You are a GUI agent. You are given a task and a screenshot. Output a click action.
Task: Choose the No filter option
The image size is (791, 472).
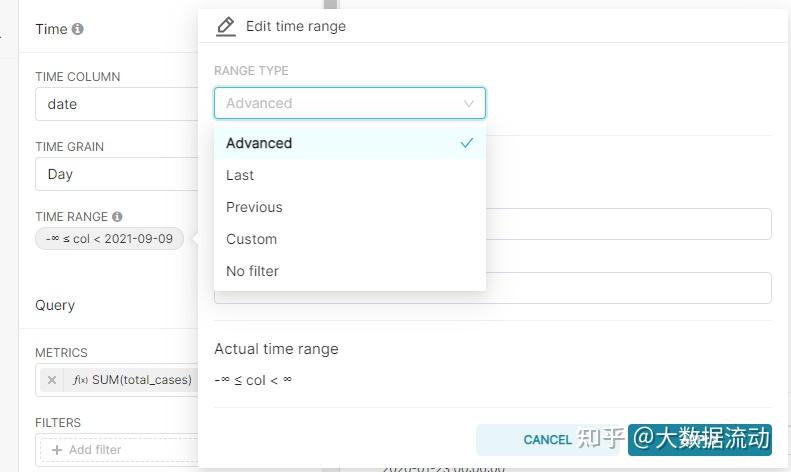click(252, 271)
